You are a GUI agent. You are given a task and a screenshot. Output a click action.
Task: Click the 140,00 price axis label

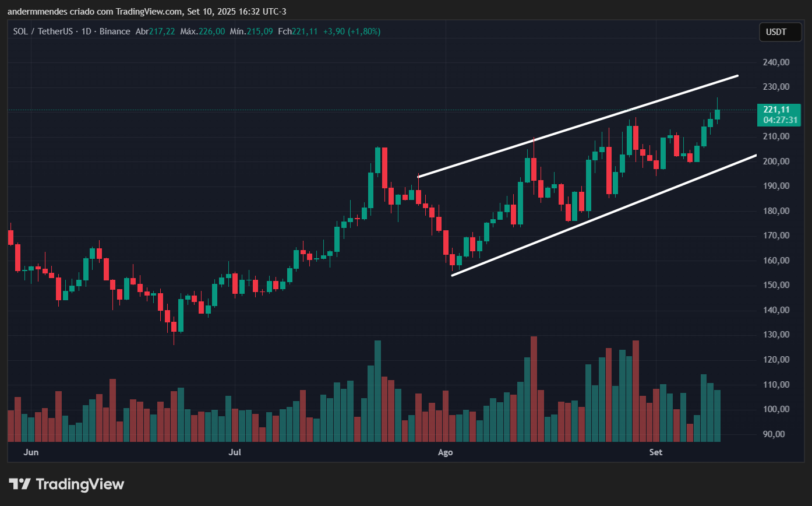pyautogui.click(x=775, y=310)
